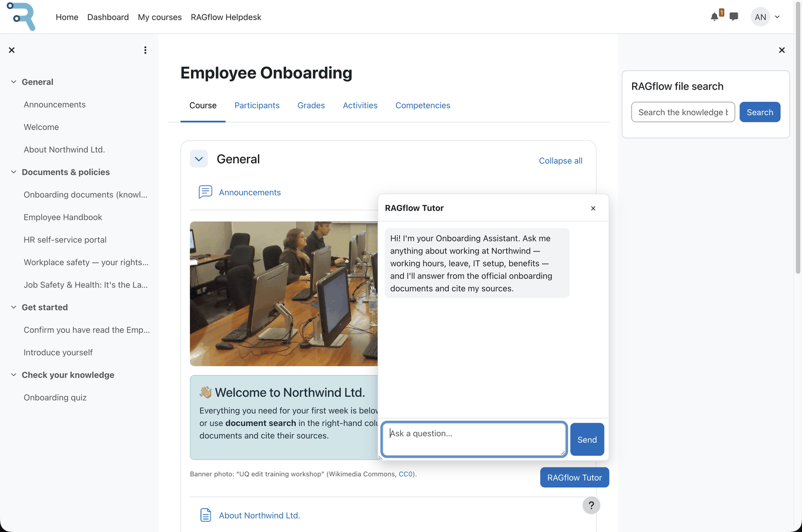Click the training workshop banner photo
This screenshot has width=802, height=532.
pyautogui.click(x=284, y=294)
